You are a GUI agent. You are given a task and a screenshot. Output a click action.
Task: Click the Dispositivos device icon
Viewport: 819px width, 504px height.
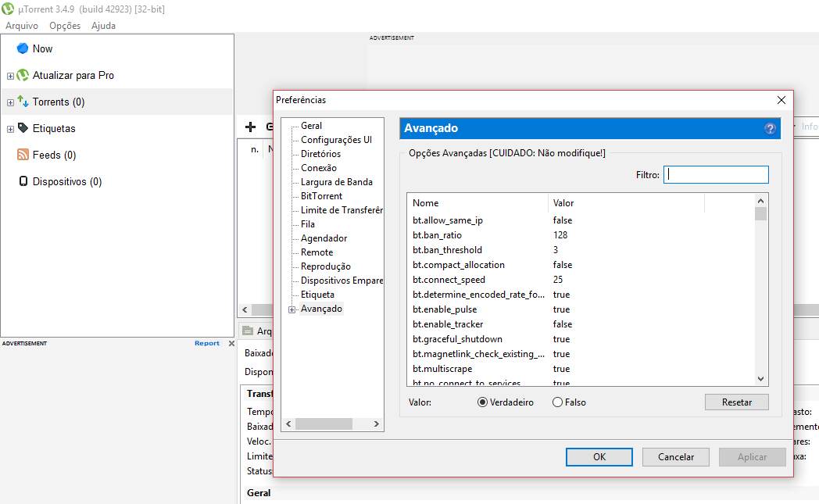(23, 181)
